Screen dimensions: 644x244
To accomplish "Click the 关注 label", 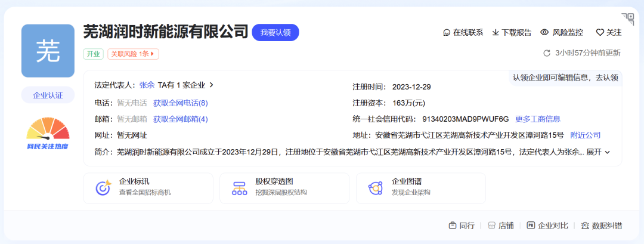I will click(614, 32).
